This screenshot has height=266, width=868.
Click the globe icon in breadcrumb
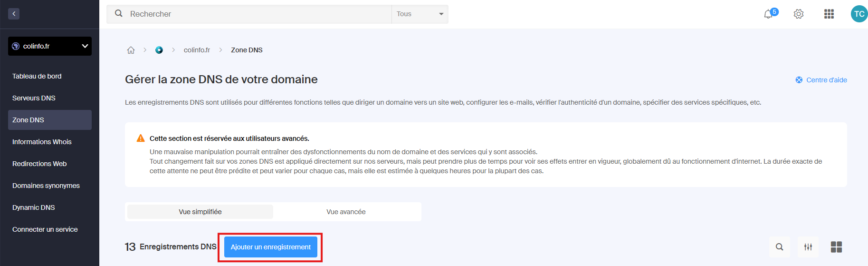click(159, 50)
